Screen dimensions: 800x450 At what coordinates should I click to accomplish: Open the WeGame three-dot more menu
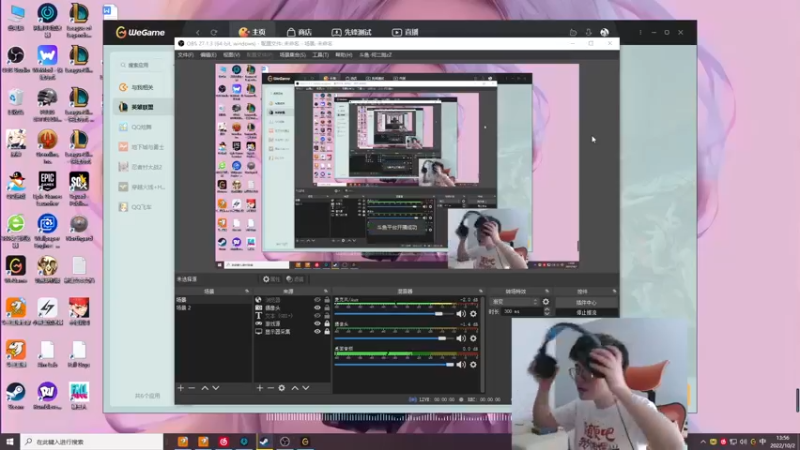point(640,32)
